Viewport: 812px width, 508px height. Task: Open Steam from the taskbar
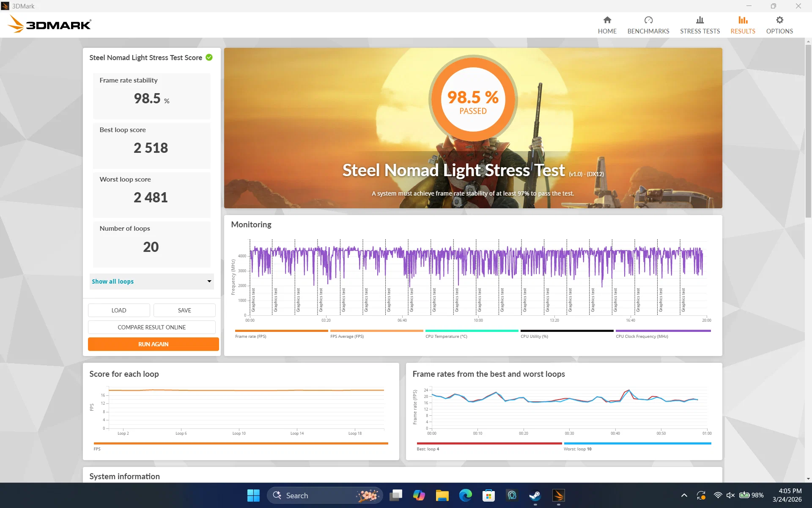coord(535,495)
